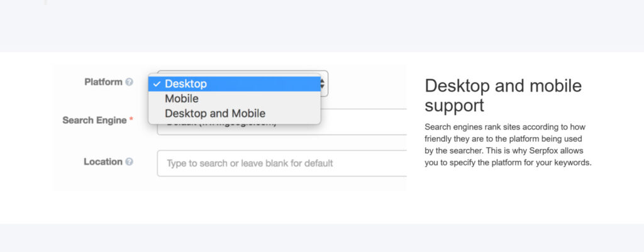Click the red required asterisk by Search Engine

pos(131,120)
